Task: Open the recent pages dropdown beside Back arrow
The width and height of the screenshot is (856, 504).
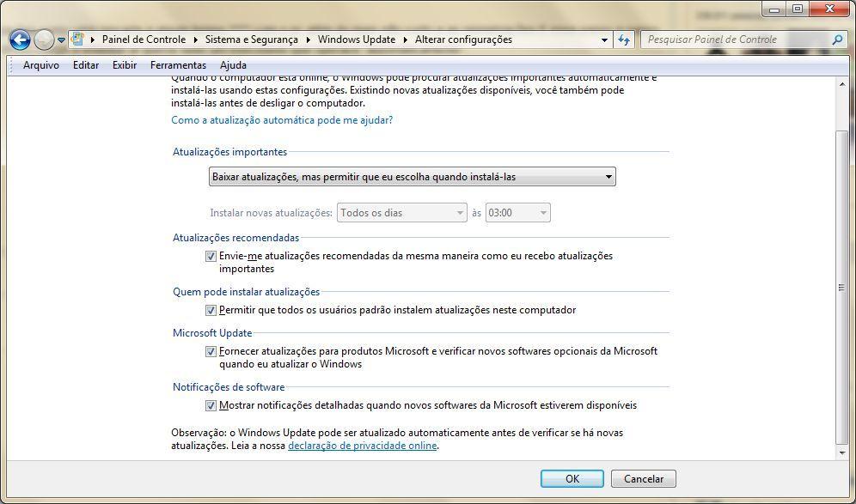Action: (x=60, y=39)
